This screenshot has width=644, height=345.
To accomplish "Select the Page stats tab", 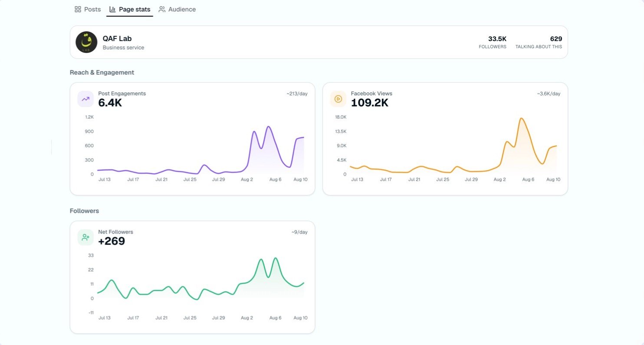I will tap(130, 9).
